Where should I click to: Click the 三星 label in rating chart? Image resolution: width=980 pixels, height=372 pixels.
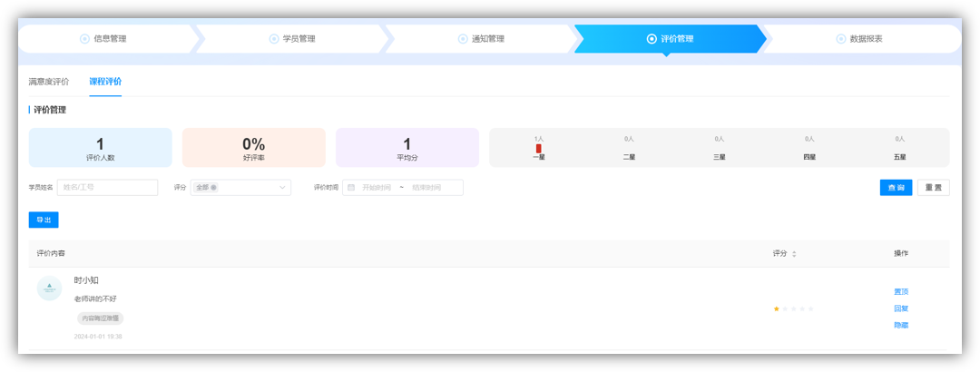pos(720,157)
